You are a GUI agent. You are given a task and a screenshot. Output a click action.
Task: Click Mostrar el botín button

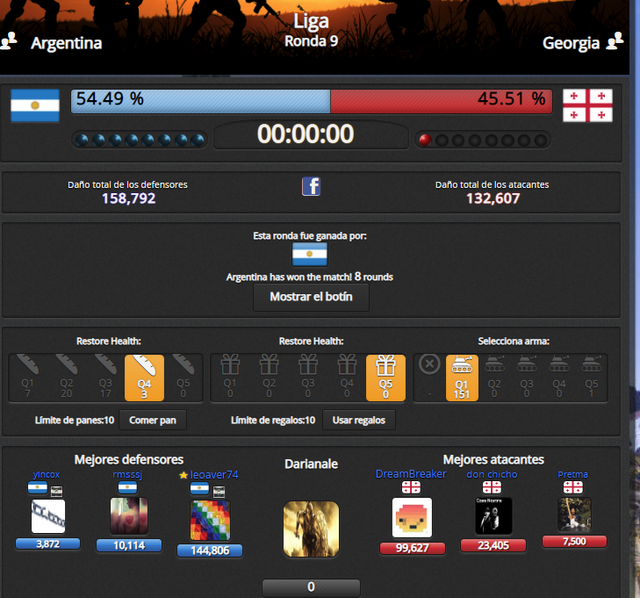tap(311, 297)
